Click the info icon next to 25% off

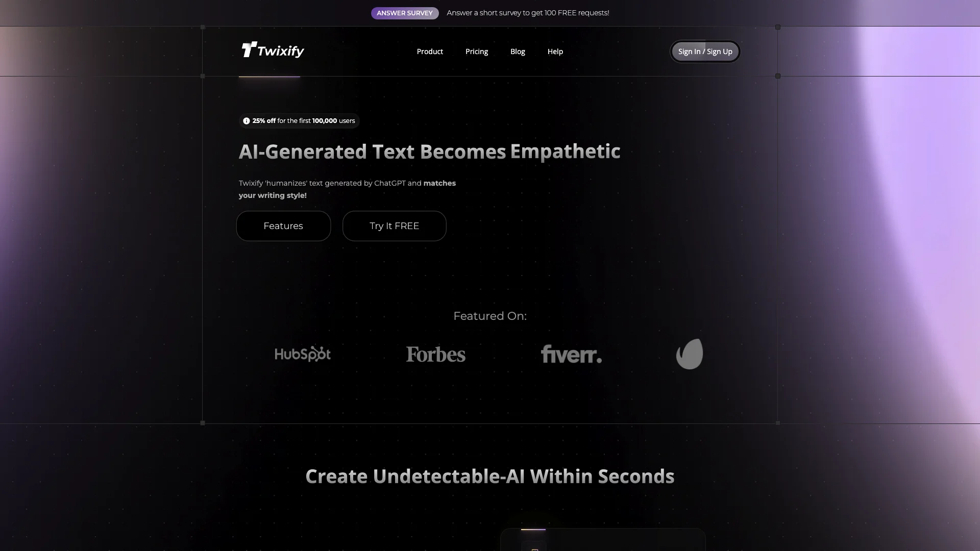[247, 121]
